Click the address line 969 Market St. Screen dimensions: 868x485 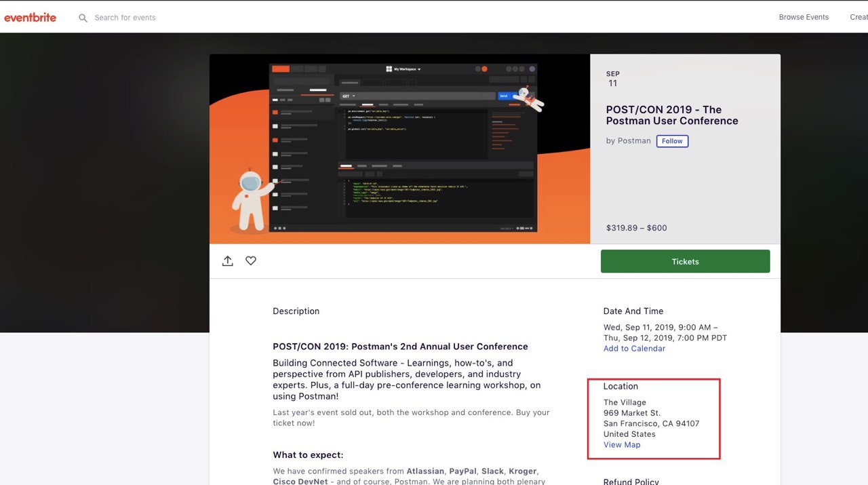[x=632, y=413]
